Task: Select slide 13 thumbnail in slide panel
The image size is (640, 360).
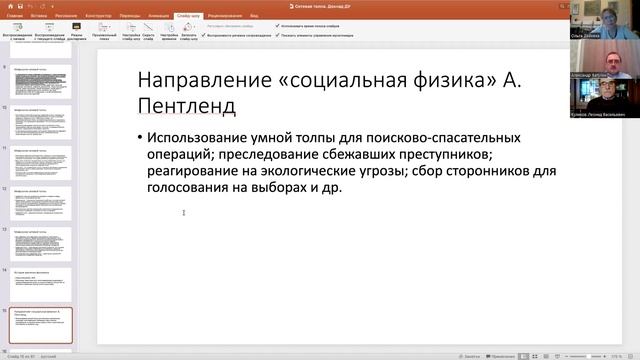Action: click(x=41, y=244)
